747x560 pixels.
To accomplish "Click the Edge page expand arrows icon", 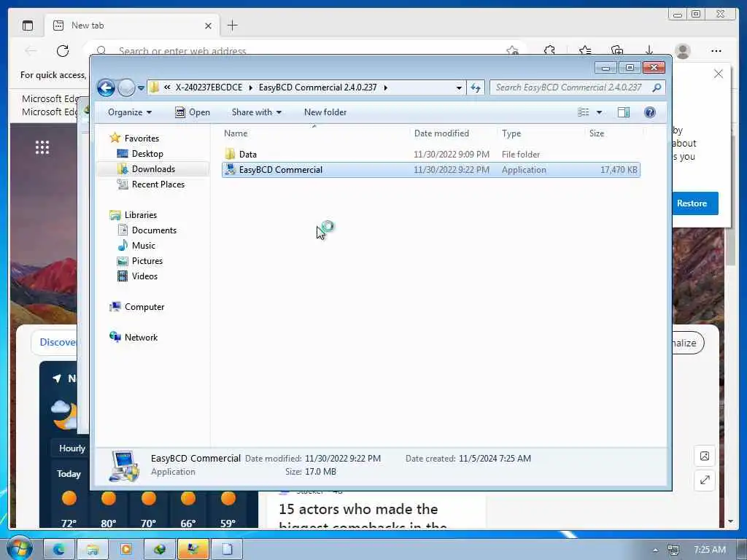I will [705, 480].
